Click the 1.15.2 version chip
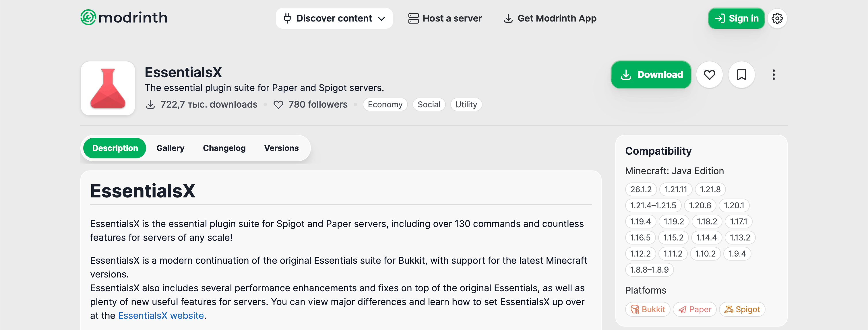868x330 pixels. click(673, 237)
